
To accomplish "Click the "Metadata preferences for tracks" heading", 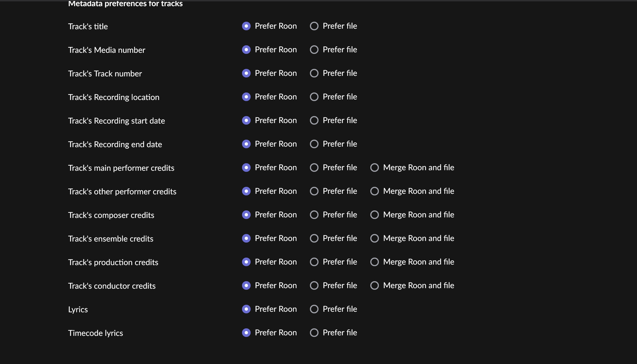I will [x=125, y=4].
